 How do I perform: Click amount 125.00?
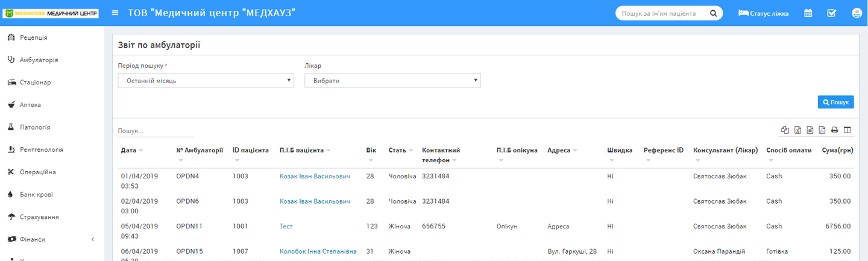tap(840, 251)
